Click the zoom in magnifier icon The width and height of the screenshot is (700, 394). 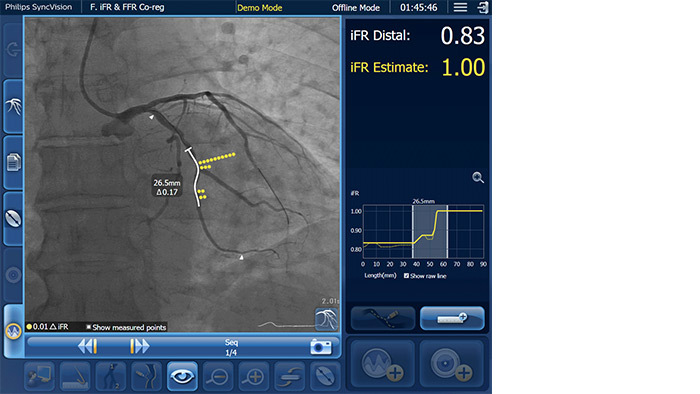(254, 377)
